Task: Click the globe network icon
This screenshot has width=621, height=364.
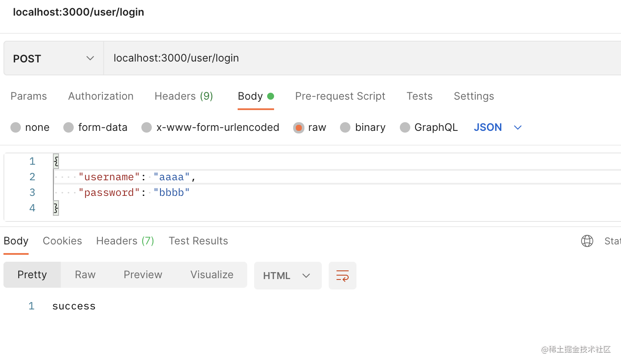Action: click(x=587, y=241)
